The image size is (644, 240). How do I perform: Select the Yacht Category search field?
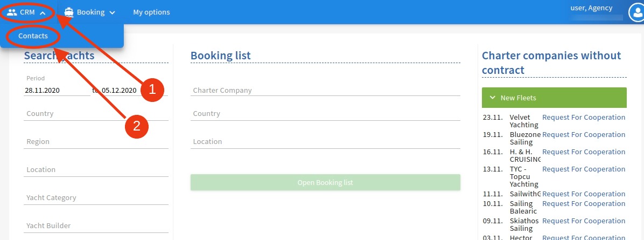coord(96,197)
